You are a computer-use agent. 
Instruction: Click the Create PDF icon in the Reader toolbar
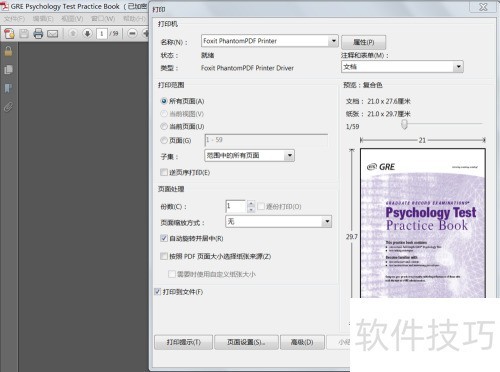[9, 33]
